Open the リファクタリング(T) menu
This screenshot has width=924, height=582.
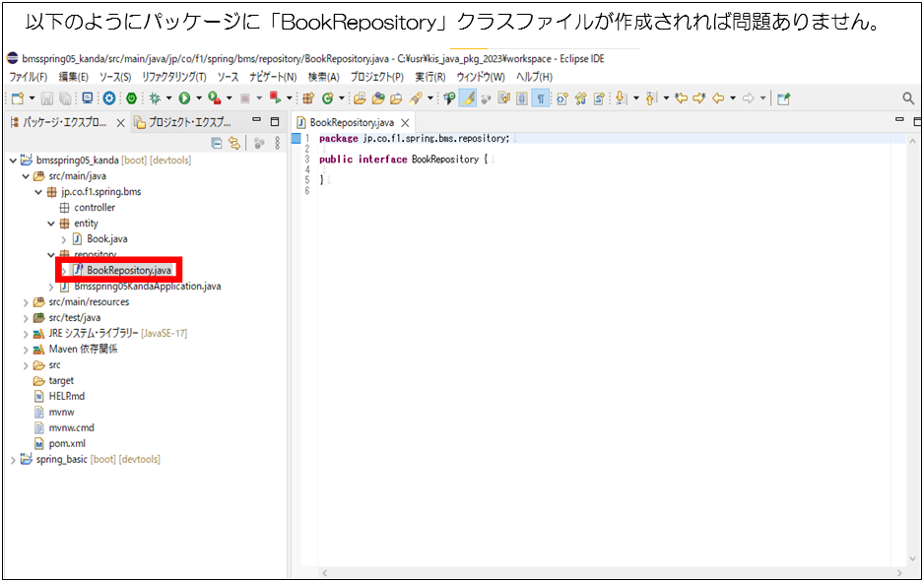click(173, 77)
